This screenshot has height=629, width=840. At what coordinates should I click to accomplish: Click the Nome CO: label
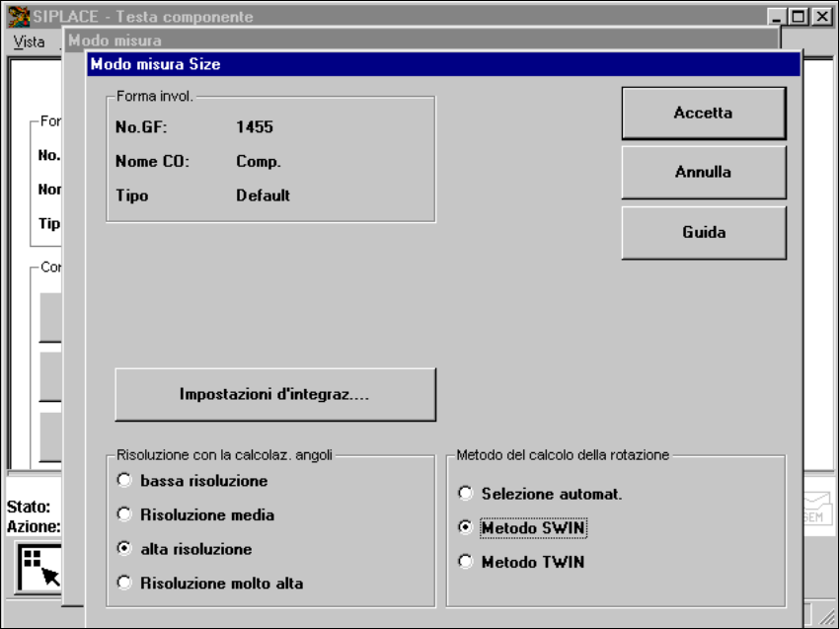[153, 161]
